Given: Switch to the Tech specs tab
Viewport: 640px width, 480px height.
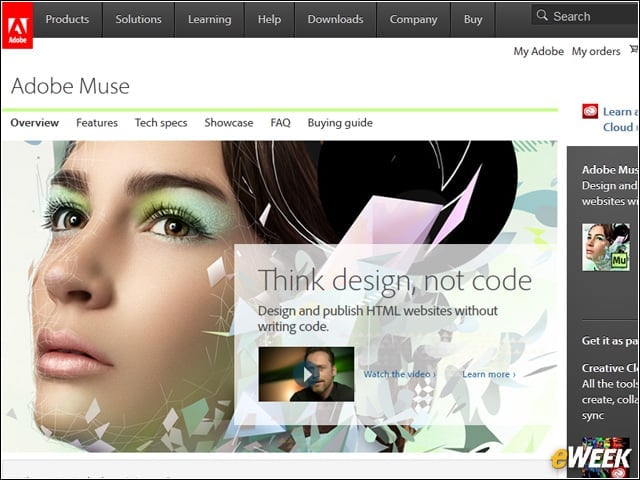Looking at the screenshot, I should pyautogui.click(x=161, y=123).
